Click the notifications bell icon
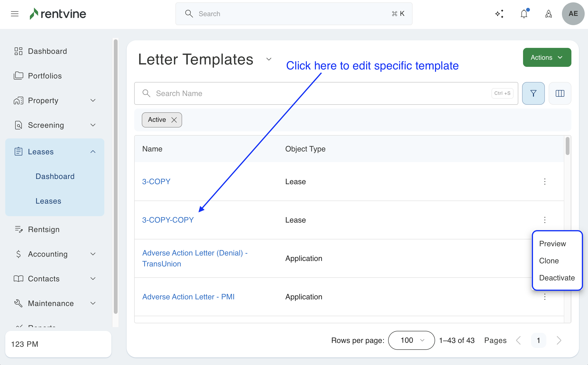This screenshot has height=365, width=588. click(x=524, y=14)
